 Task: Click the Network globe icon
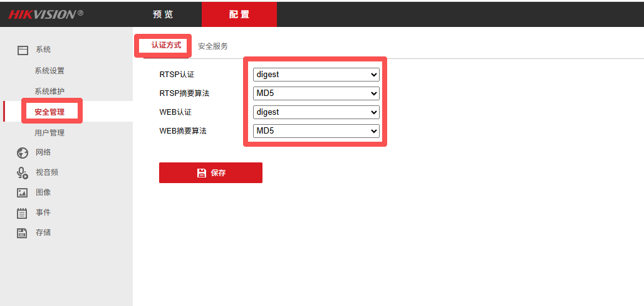click(23, 152)
